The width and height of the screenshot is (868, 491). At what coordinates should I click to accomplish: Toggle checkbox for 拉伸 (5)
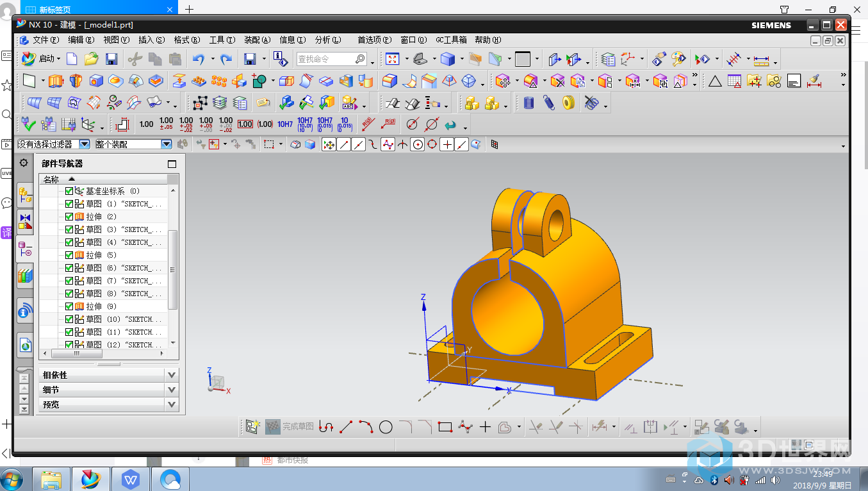point(69,255)
